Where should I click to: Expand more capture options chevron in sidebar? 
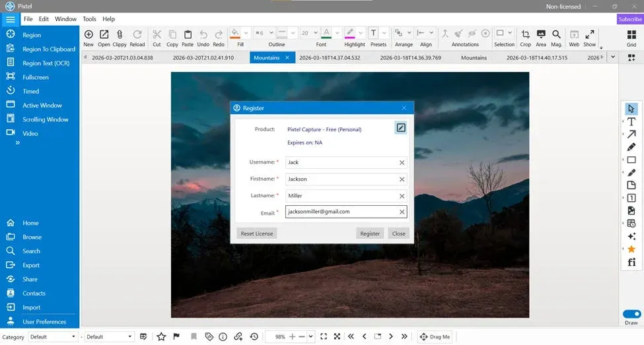pyautogui.click(x=18, y=142)
